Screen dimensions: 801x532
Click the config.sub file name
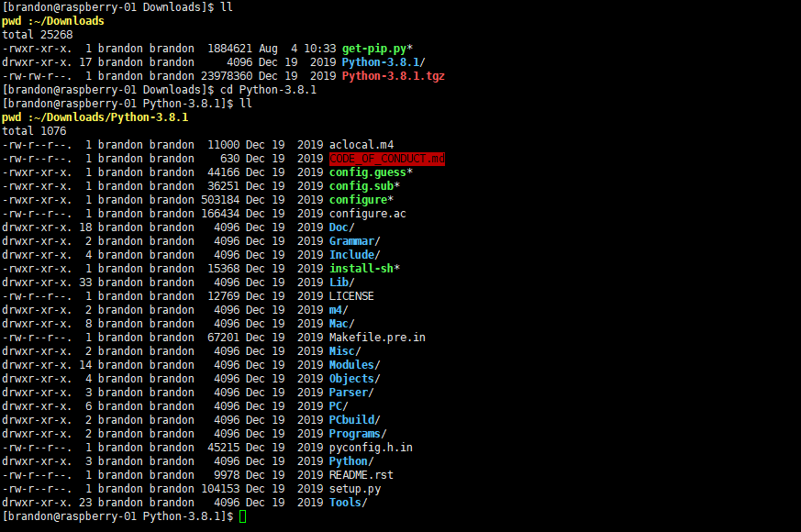coord(362,186)
